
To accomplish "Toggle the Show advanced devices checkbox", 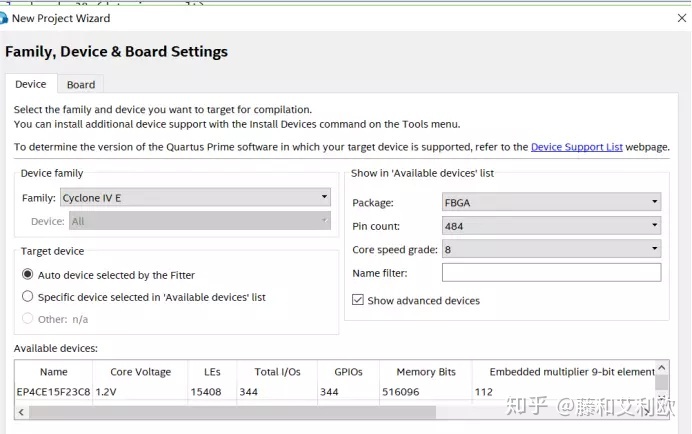I will (x=358, y=300).
